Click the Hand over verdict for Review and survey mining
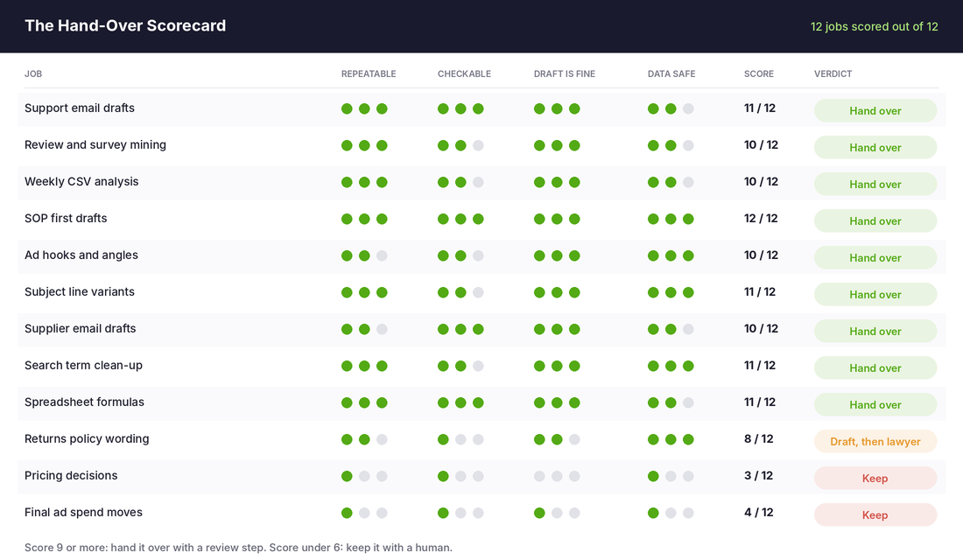 click(875, 147)
